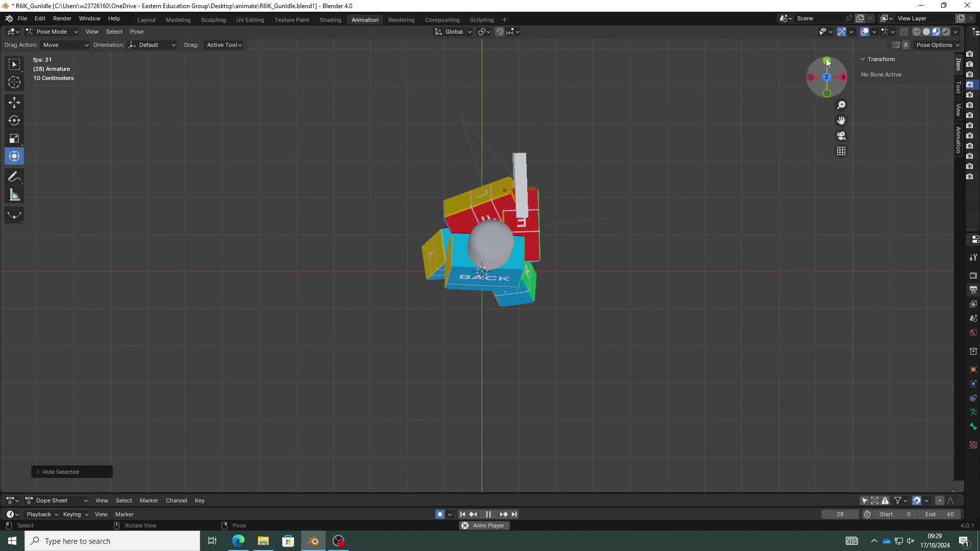Switch to the Shading workspace tab
Screen dimensions: 980x551
tap(330, 20)
